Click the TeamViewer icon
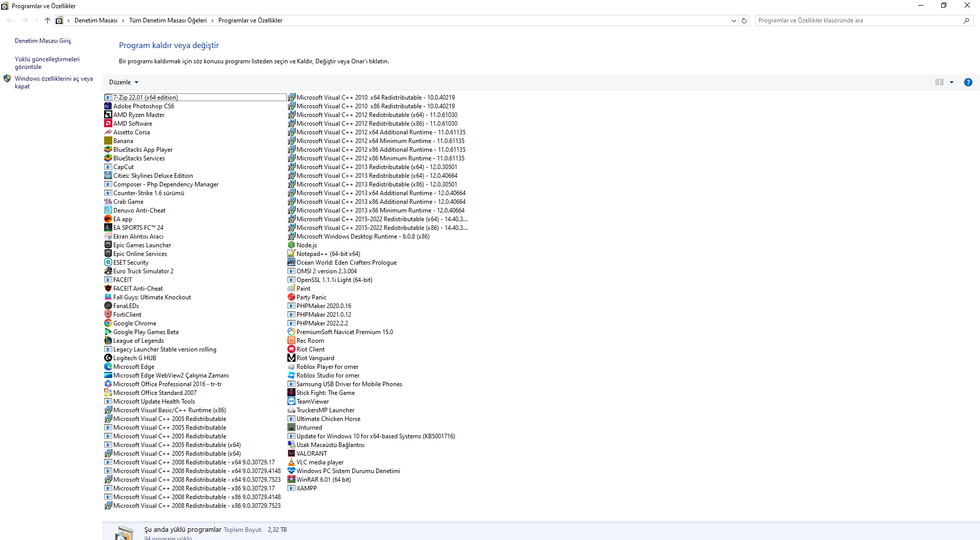 [291, 402]
